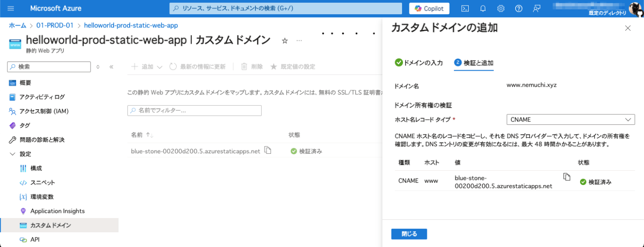644x247 pixels.
Task: Click the Copilot button
Action: coord(429,9)
